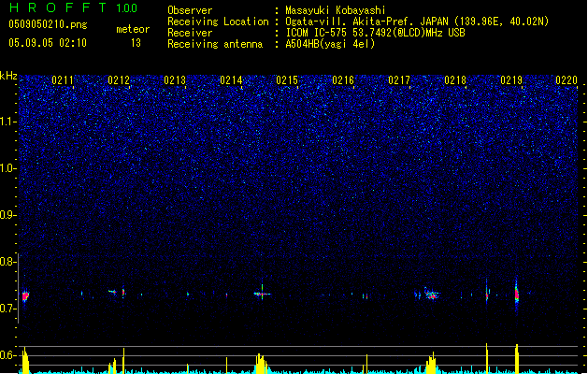588x374 pixels.
Task: Click the 0211 time marker
Action: tap(63, 80)
